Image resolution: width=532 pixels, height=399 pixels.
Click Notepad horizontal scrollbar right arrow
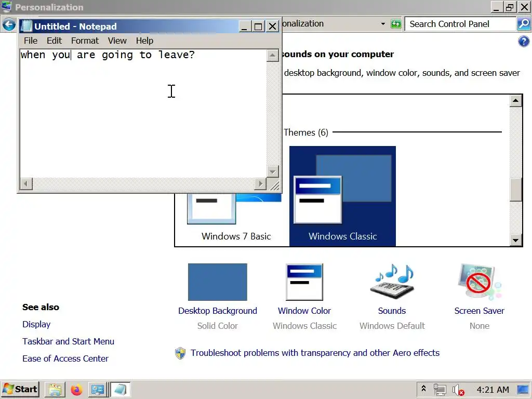260,184
